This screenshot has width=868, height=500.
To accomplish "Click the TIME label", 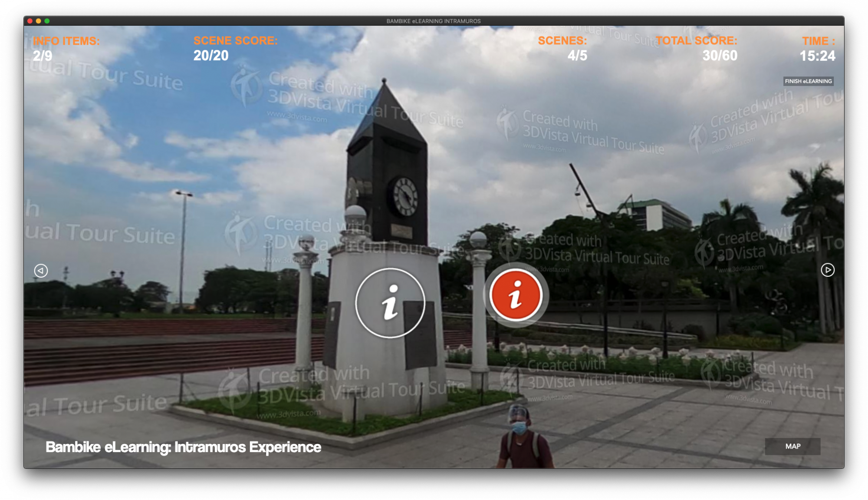I will click(819, 41).
